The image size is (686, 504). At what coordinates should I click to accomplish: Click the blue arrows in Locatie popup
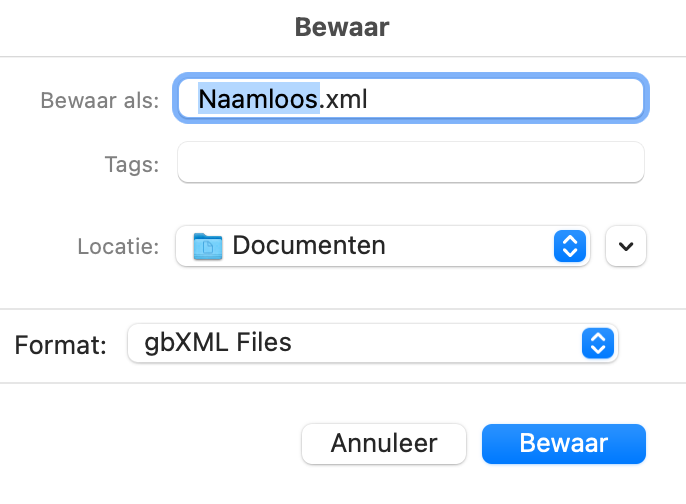pos(570,246)
